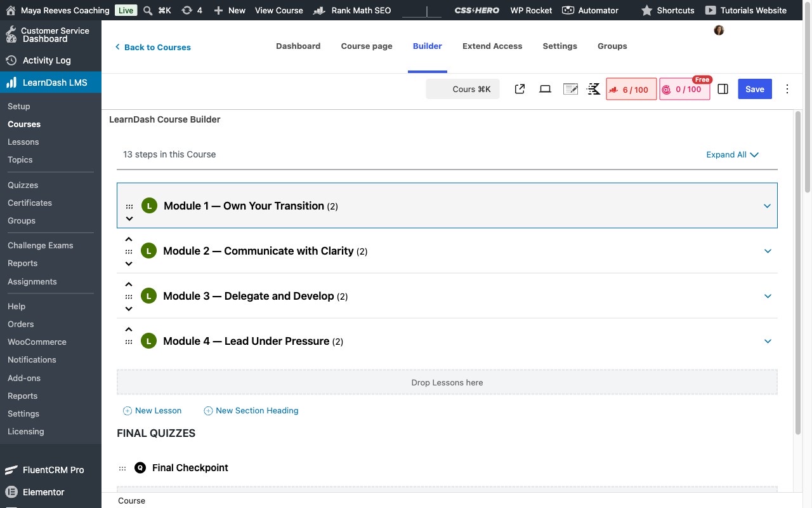Click View Course in admin bar
Screen dimensions: 812x508
tap(279, 10)
